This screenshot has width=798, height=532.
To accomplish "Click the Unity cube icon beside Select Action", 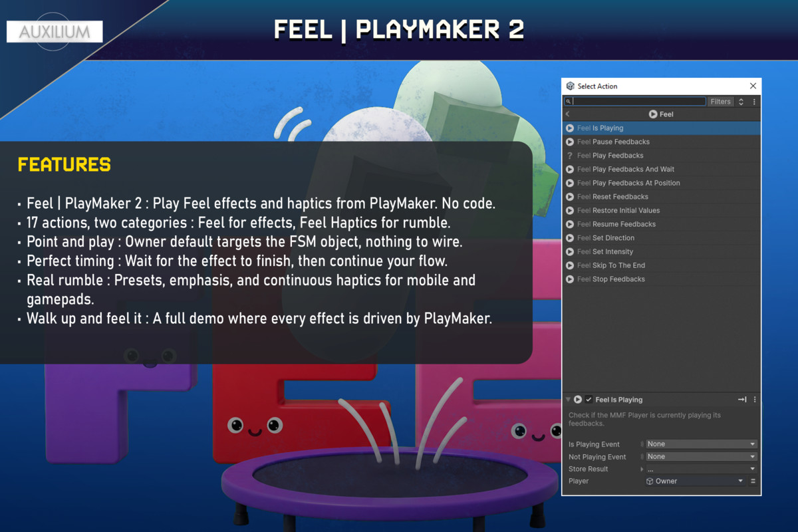I will coord(570,86).
